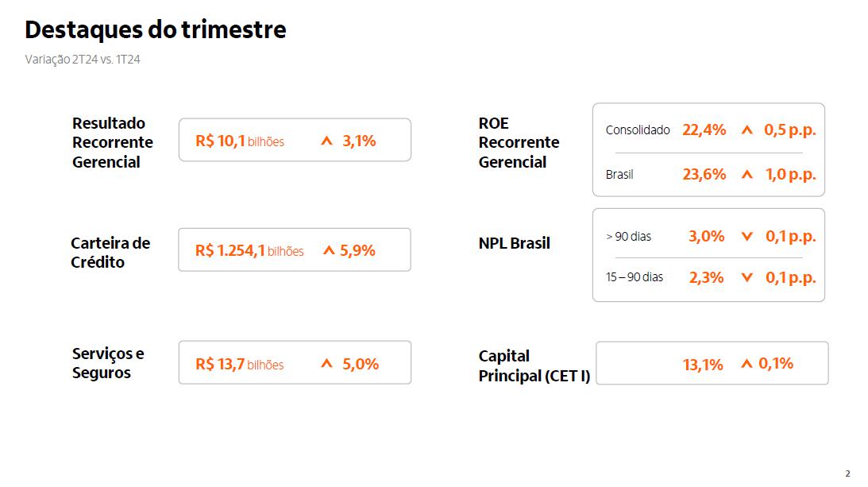Click the down arrow in the > 90 dias row

point(746,237)
